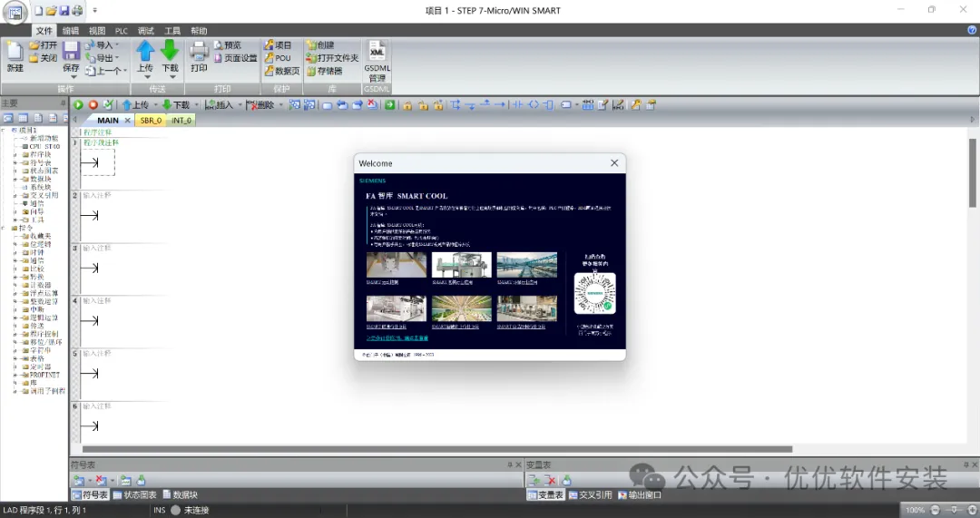Click 关闭 close project in ribbon
Viewport: 980px width, 518px height.
pyautogui.click(x=43, y=58)
